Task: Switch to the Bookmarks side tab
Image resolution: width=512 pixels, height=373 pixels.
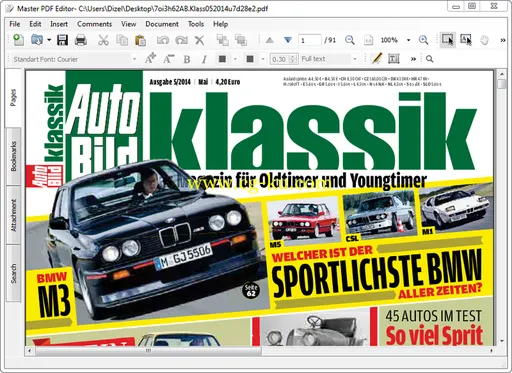Action: tap(13, 156)
